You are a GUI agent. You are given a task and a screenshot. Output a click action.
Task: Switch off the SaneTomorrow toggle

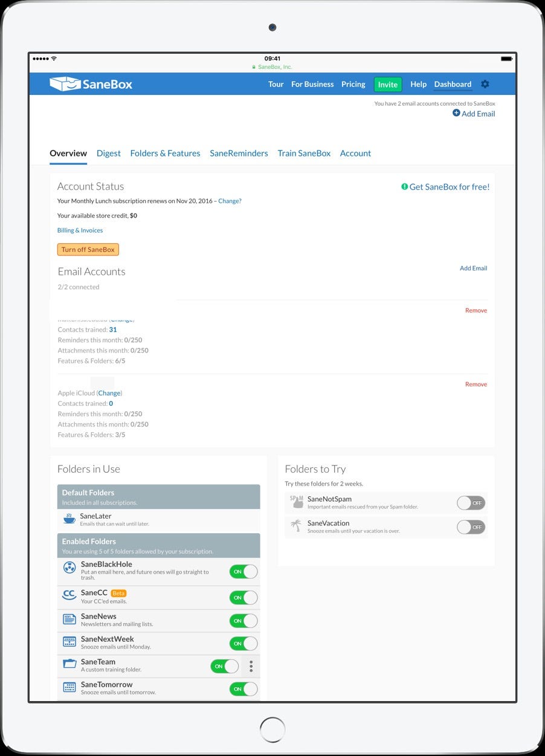(243, 689)
